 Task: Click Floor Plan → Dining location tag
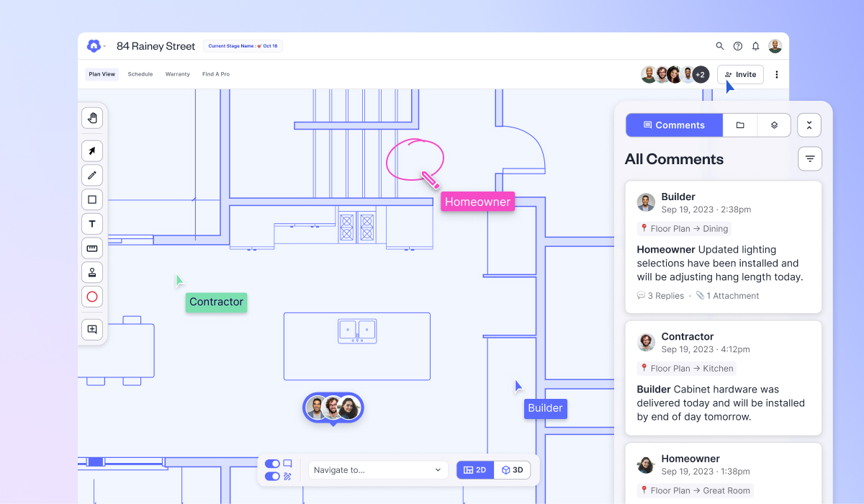coord(684,229)
